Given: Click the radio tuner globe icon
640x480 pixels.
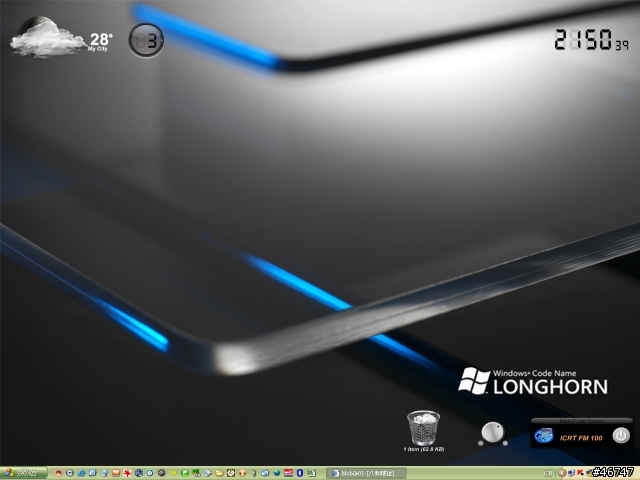Looking at the screenshot, I should click(544, 436).
